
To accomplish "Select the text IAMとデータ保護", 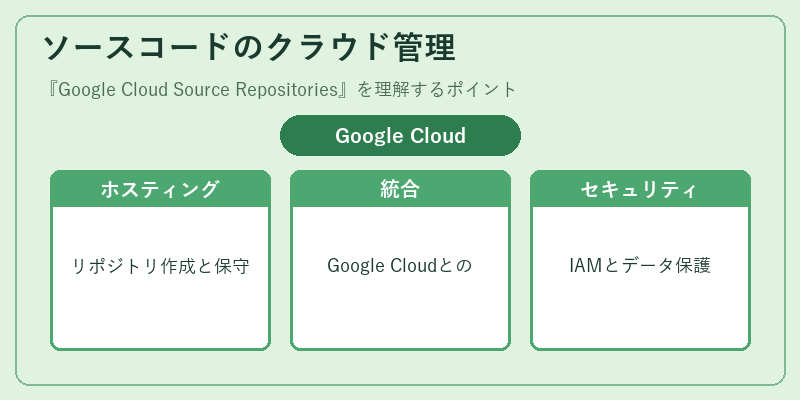I will pyautogui.click(x=640, y=266).
